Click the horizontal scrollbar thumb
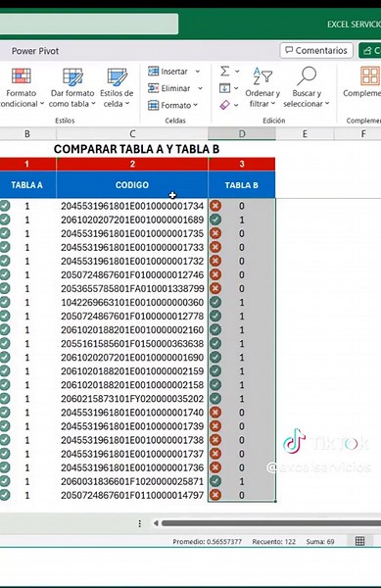The image size is (381, 588). pos(271,523)
